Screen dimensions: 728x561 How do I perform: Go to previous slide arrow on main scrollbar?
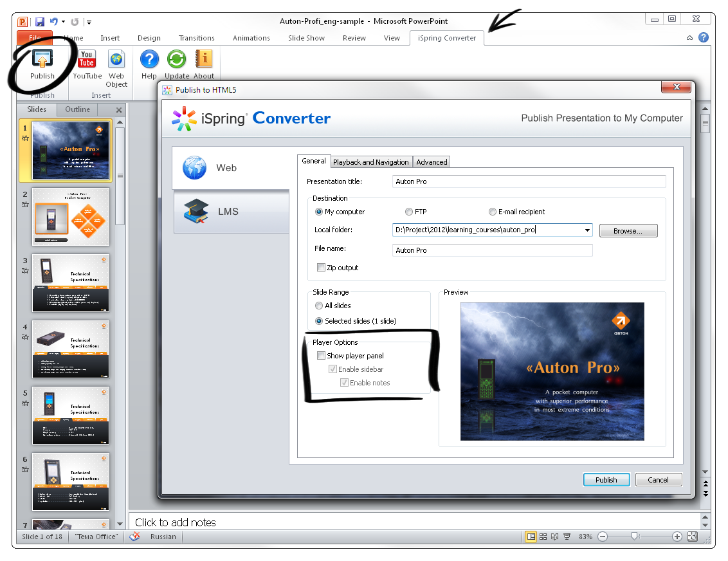point(705,484)
